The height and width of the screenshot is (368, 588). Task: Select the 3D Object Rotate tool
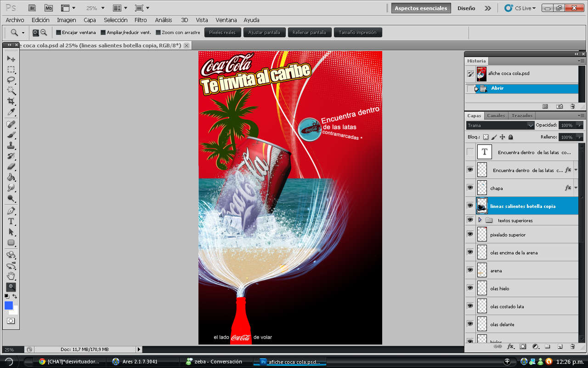(x=11, y=255)
